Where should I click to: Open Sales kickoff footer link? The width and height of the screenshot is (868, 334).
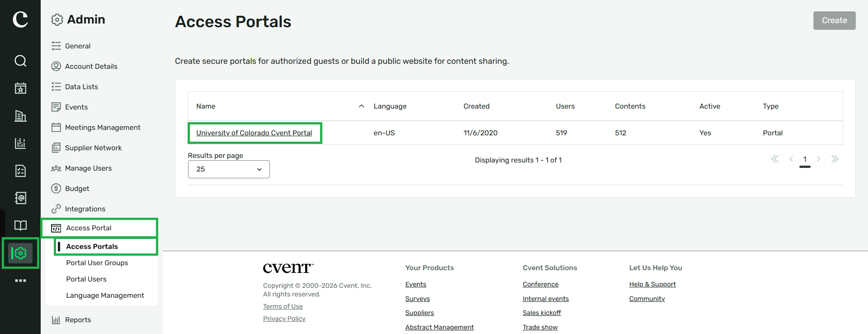[542, 313]
